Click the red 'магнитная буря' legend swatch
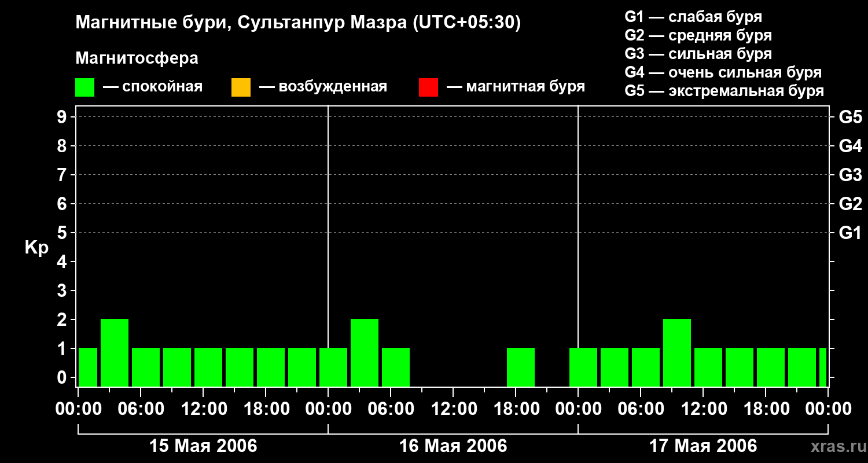 tap(428, 87)
